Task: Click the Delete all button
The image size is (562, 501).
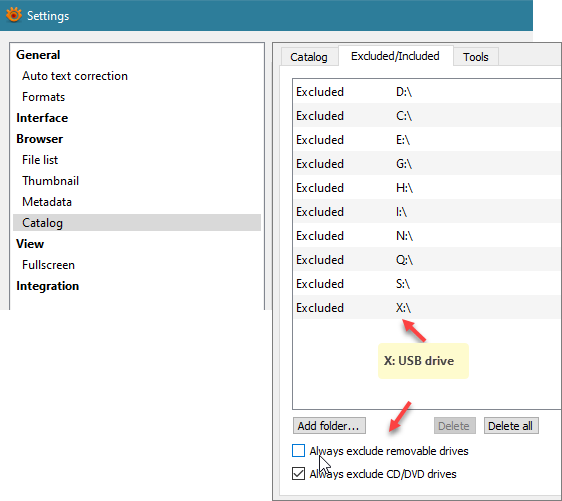Action: click(x=511, y=426)
